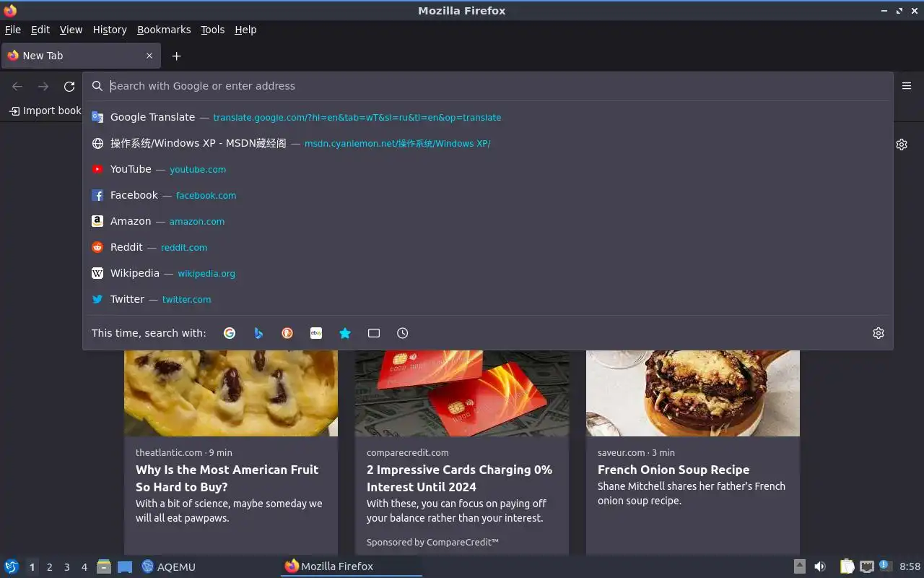Open the file manager taskbar launcher
Viewport: 924px width, 578px height.
(104, 566)
